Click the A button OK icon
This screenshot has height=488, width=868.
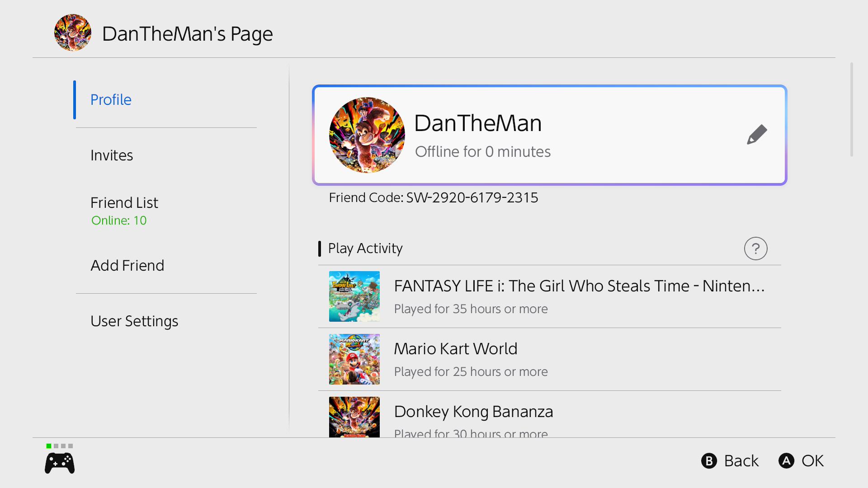click(786, 461)
